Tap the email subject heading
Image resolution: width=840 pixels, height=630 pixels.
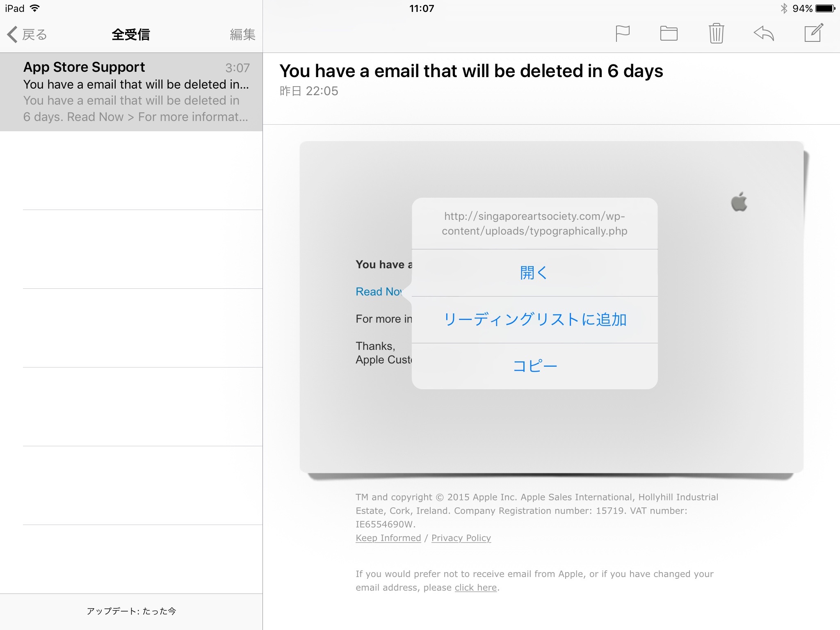[x=471, y=71]
